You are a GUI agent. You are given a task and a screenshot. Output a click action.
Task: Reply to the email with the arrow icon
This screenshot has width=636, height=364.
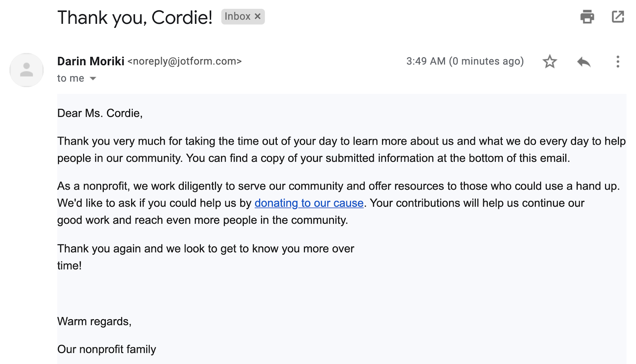tap(584, 62)
